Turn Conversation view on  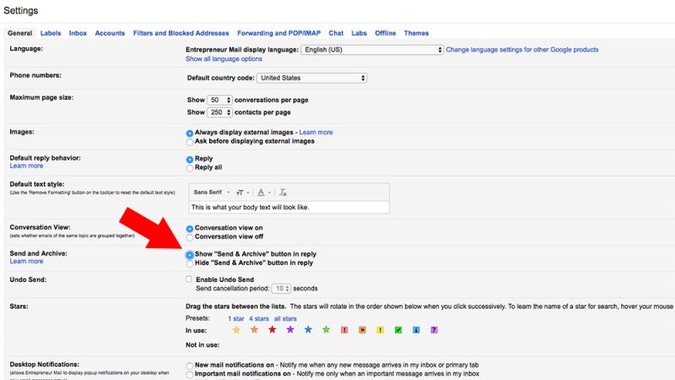[x=189, y=229]
